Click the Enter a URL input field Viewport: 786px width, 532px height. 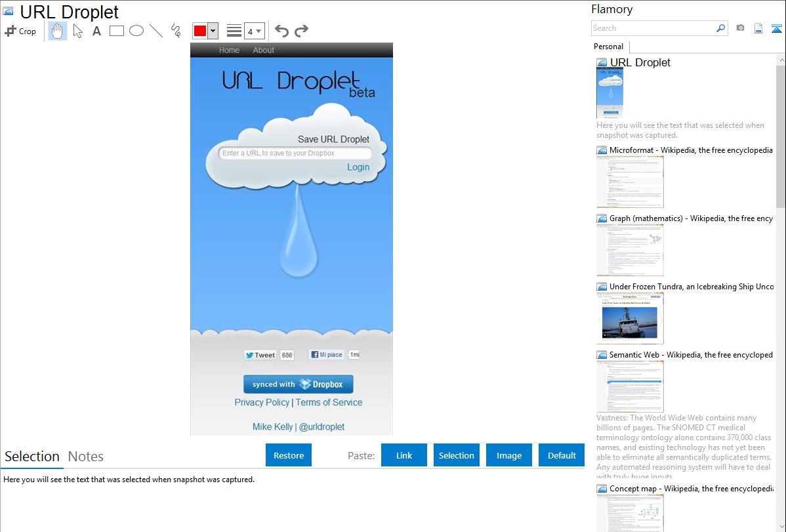[x=295, y=153]
